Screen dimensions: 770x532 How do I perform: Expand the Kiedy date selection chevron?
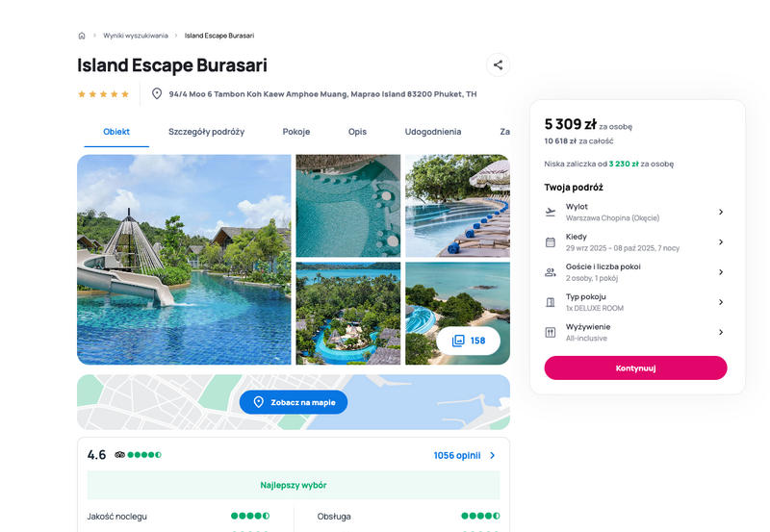(721, 242)
